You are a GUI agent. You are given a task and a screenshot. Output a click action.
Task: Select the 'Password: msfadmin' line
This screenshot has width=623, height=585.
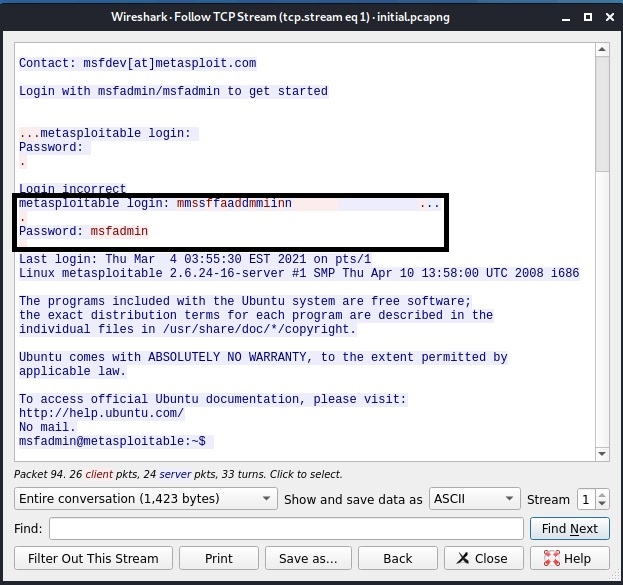(x=83, y=231)
